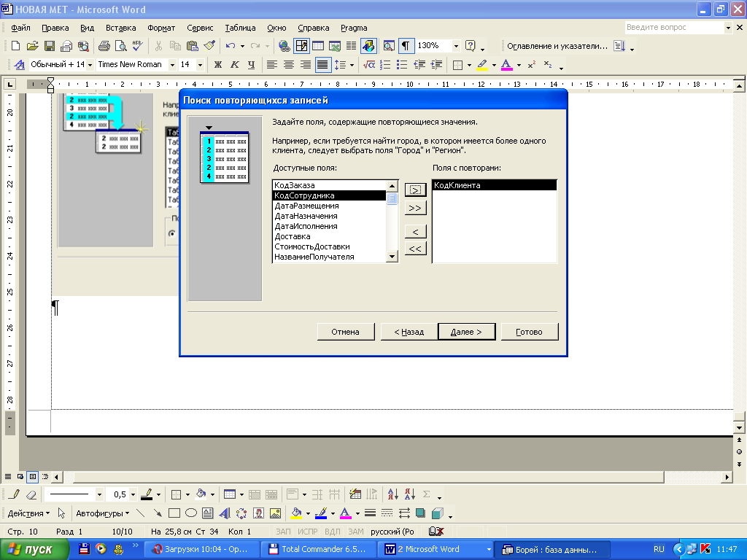Screen dimensions: 747x560
Task: Open the Times New Roman font dropdown
Action: (172, 64)
